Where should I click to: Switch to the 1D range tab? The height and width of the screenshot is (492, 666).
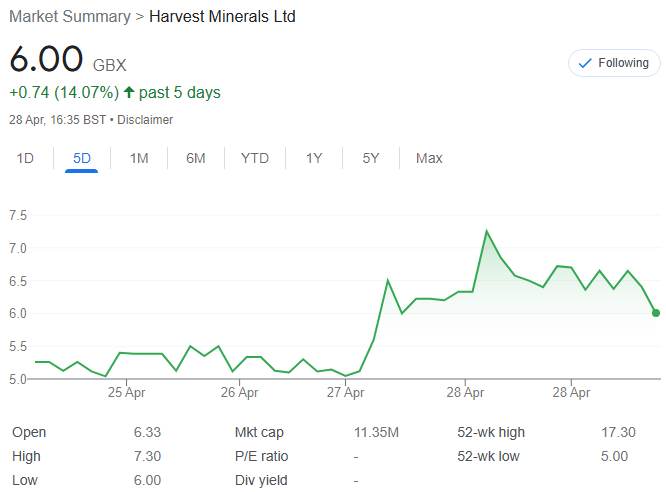(x=25, y=158)
